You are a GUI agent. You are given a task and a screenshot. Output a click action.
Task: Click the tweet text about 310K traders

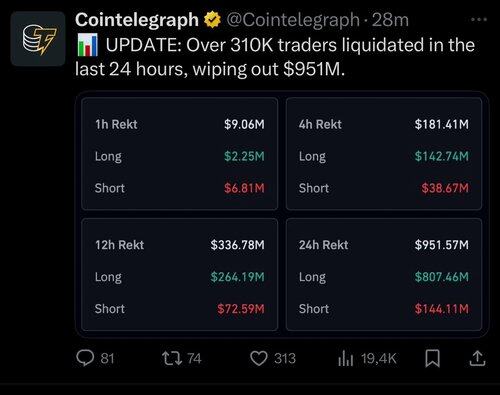click(x=275, y=57)
